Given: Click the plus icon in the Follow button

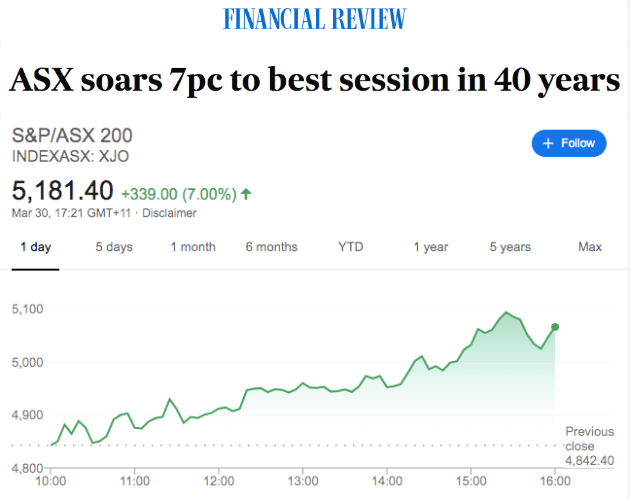Looking at the screenshot, I should click(x=548, y=143).
